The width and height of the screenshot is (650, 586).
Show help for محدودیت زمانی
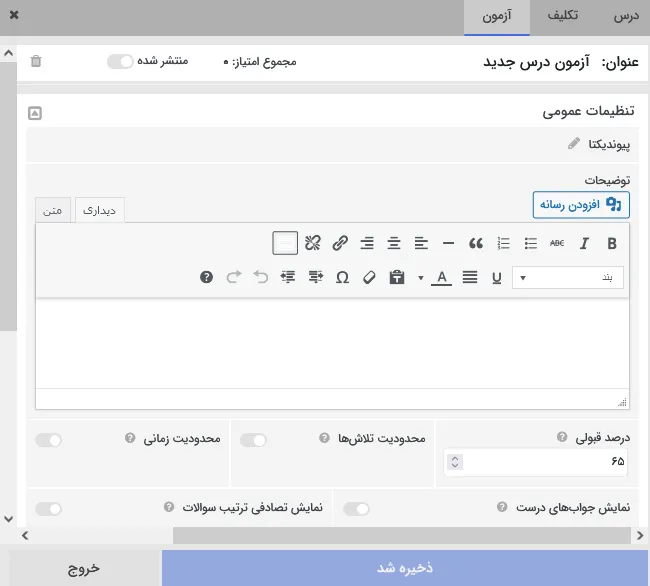coord(130,438)
